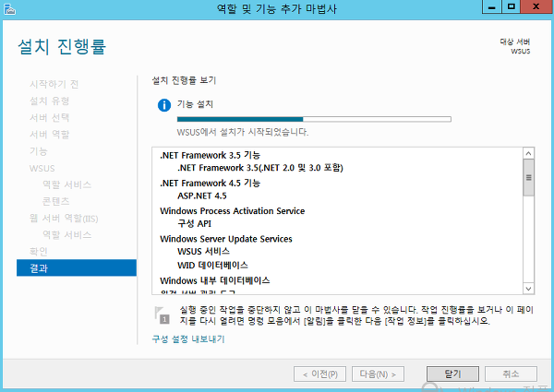Click Windows 내부 데이터베이스 entry
The image size is (554, 392).
(215, 280)
